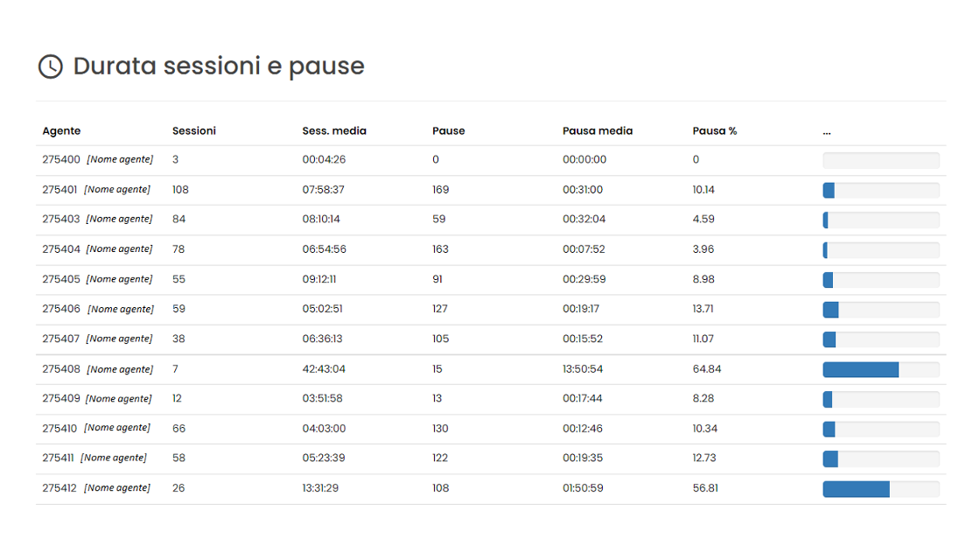The height and width of the screenshot is (560, 980).
Task: Click the 56.81 pause progress bar
Action: pos(880,488)
